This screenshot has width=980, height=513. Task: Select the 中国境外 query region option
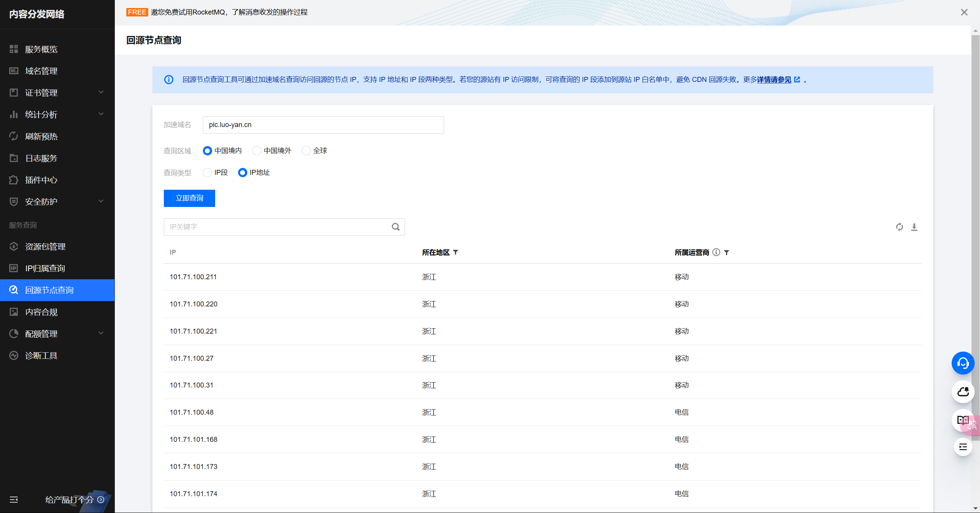click(257, 151)
